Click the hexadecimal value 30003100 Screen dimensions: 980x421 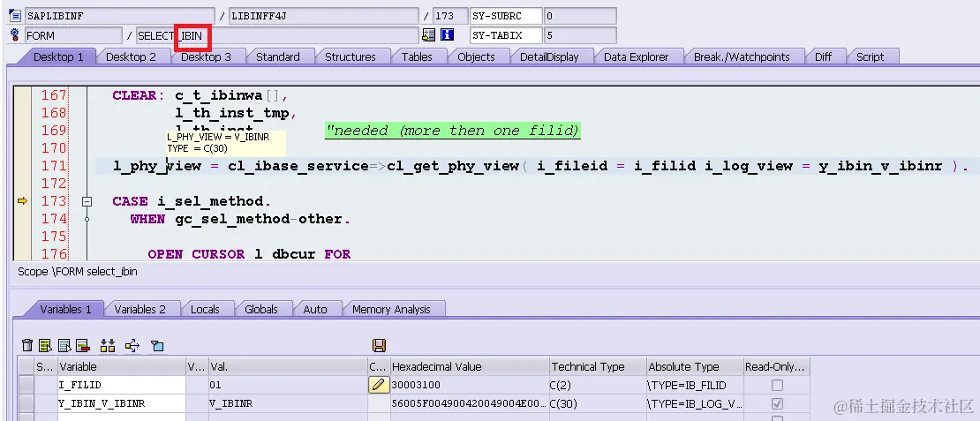click(470, 385)
